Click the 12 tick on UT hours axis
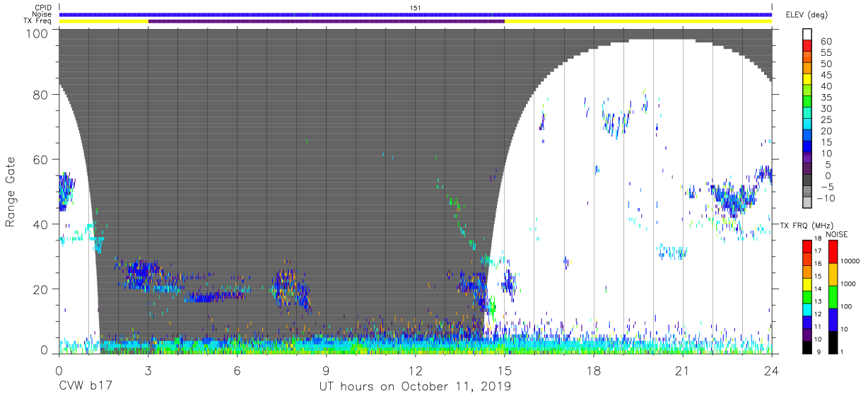The width and height of the screenshot is (868, 401). 416,370
